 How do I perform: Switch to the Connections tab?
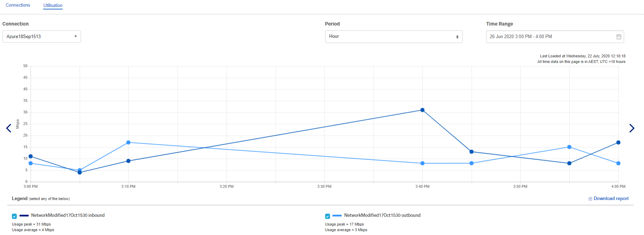click(18, 5)
